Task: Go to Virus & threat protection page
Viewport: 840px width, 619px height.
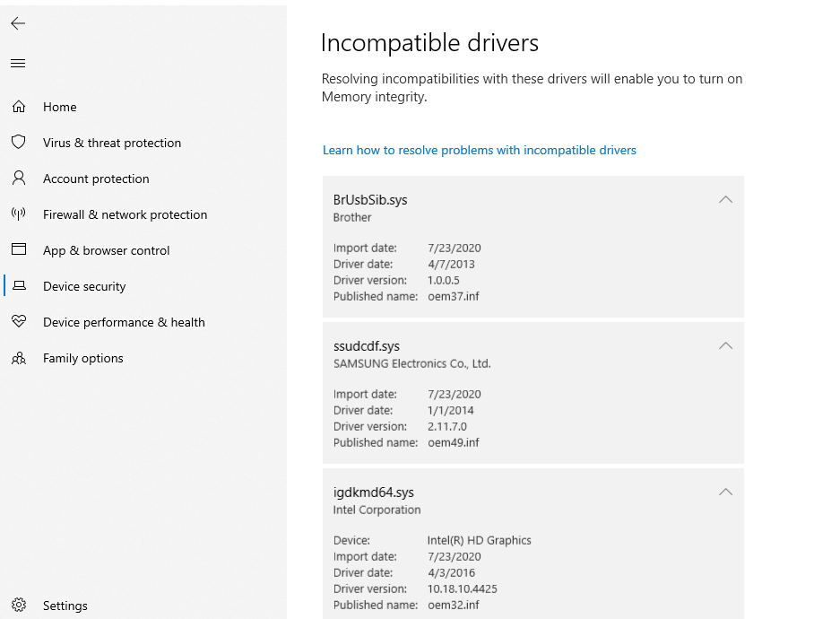Action: point(112,143)
